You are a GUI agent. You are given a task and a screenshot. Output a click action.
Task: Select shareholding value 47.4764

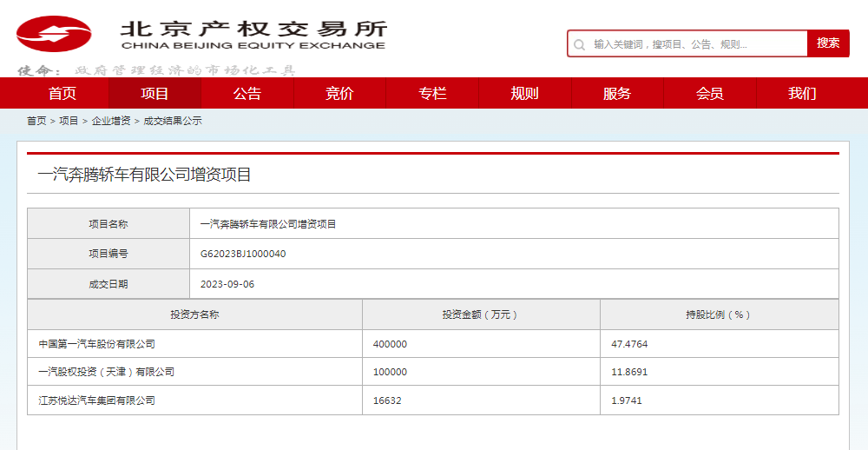point(629,344)
